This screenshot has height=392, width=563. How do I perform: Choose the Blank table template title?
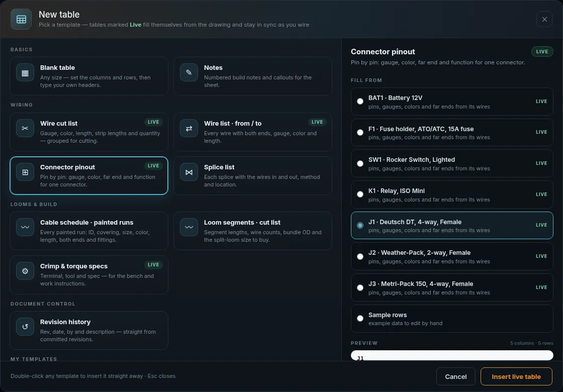[57, 68]
